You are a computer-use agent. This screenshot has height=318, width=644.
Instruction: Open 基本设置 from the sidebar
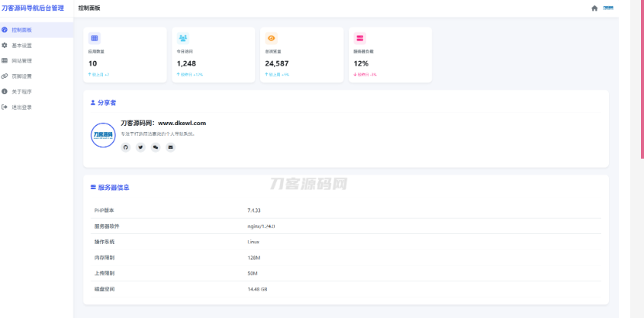(x=22, y=45)
